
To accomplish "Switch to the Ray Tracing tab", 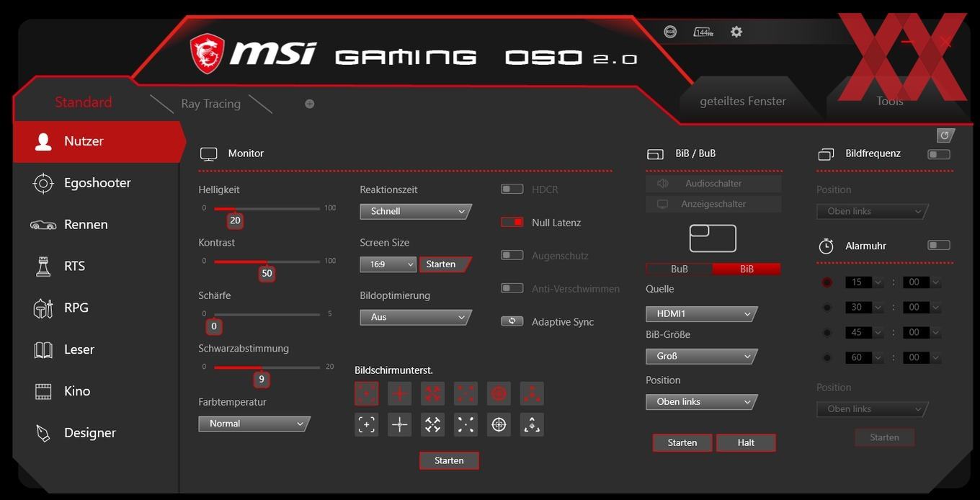I will click(210, 104).
